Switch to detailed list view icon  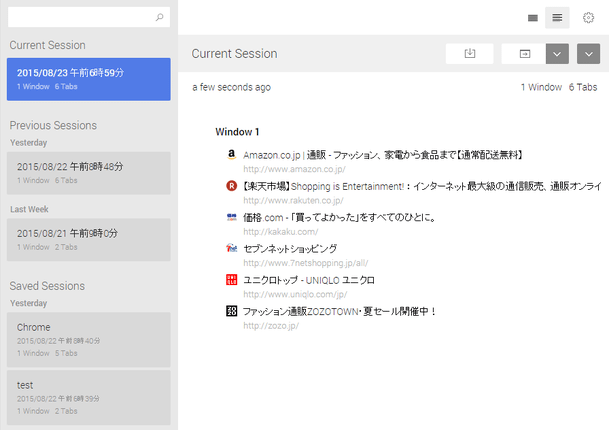point(557,17)
